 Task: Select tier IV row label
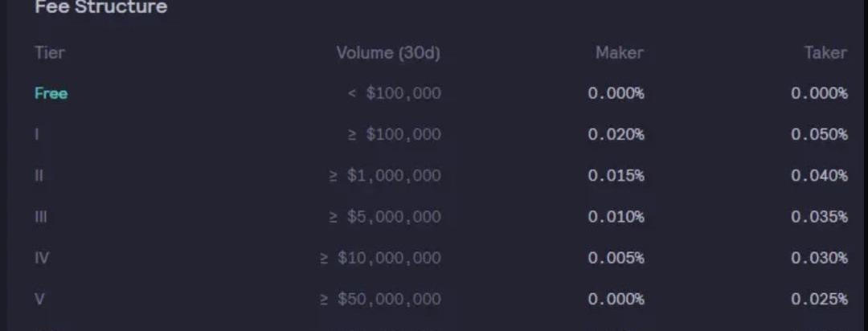[42, 258]
